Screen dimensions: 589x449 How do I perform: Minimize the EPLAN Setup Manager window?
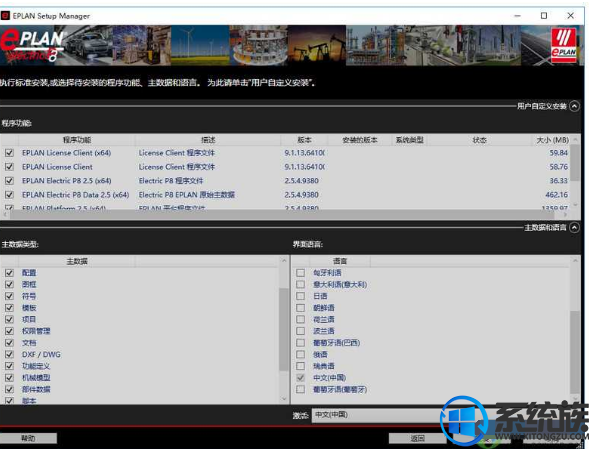tap(517, 16)
